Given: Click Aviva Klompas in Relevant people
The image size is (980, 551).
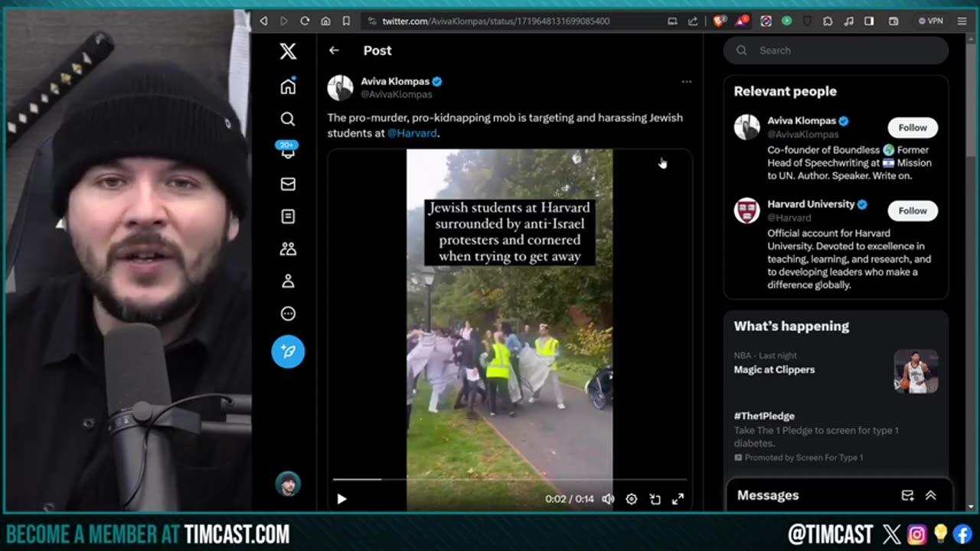Looking at the screenshot, I should tap(802, 121).
